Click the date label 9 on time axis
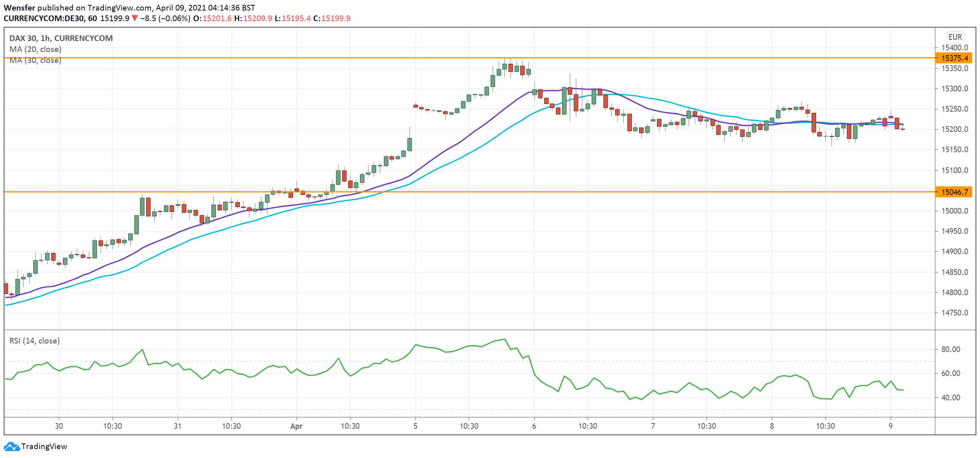 point(890,426)
